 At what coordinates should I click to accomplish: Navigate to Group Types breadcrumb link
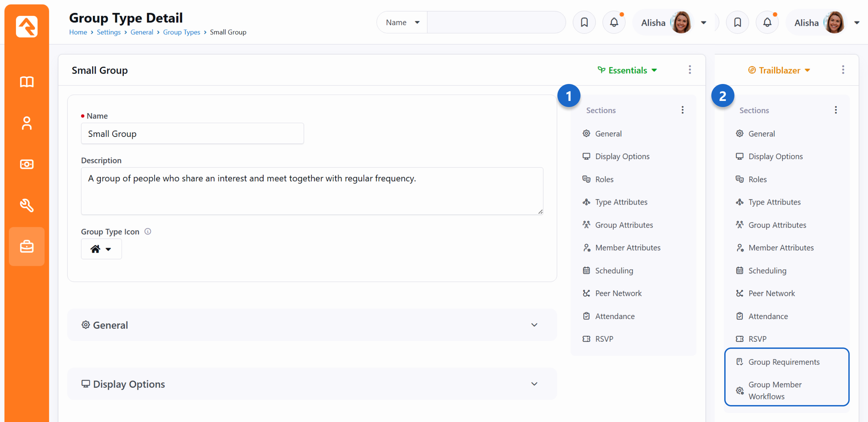coord(181,32)
